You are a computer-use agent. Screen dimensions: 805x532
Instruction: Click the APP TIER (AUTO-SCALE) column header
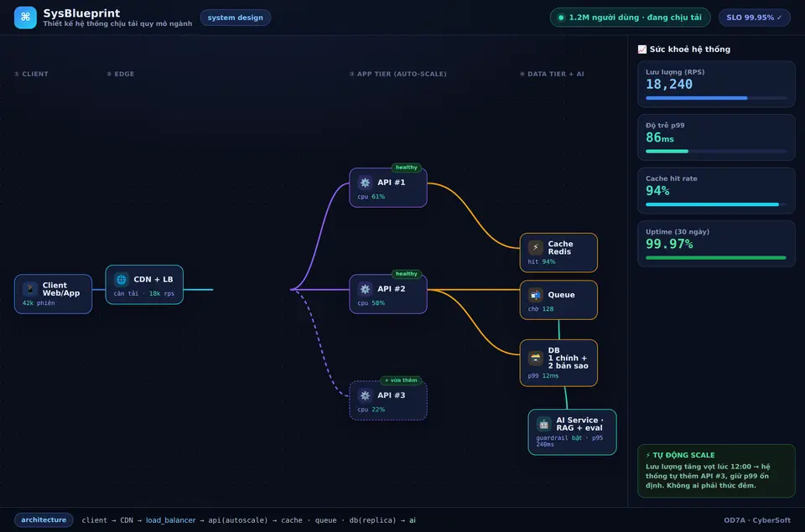(397, 74)
